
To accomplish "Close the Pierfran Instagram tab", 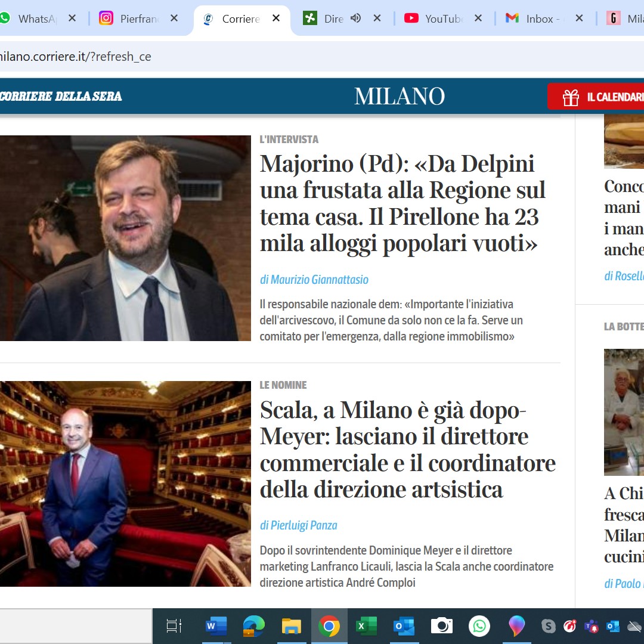I will point(174,18).
